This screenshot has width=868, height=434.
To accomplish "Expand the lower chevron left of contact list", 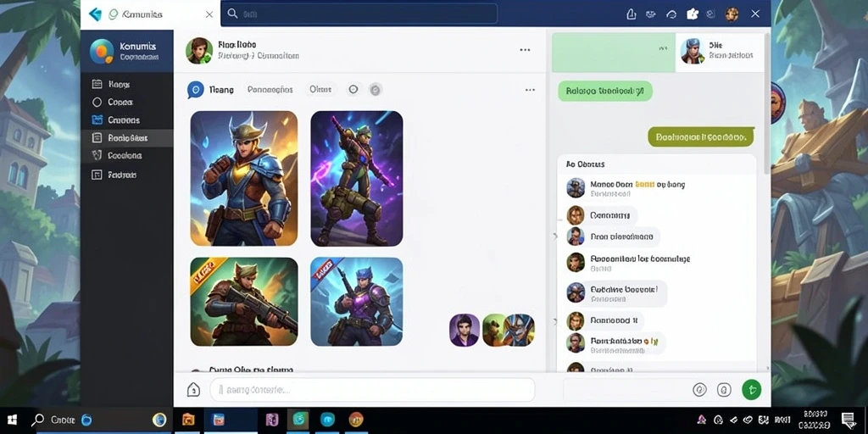I will tap(554, 321).
